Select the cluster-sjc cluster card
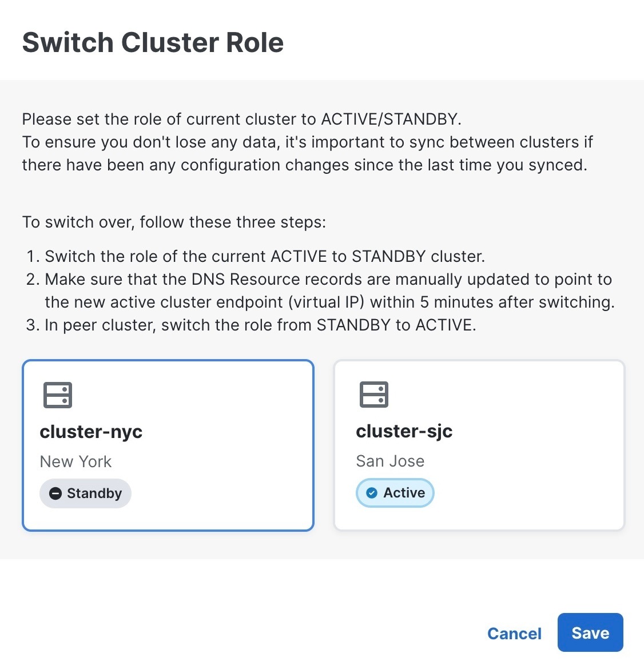This screenshot has width=644, height=669. tap(479, 445)
